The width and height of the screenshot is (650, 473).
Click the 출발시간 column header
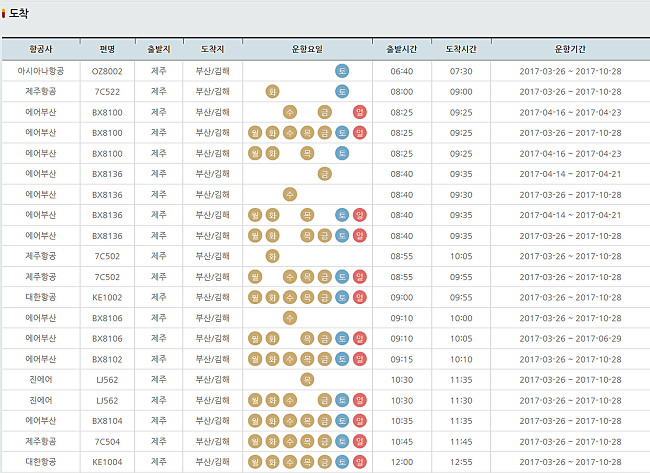point(402,49)
